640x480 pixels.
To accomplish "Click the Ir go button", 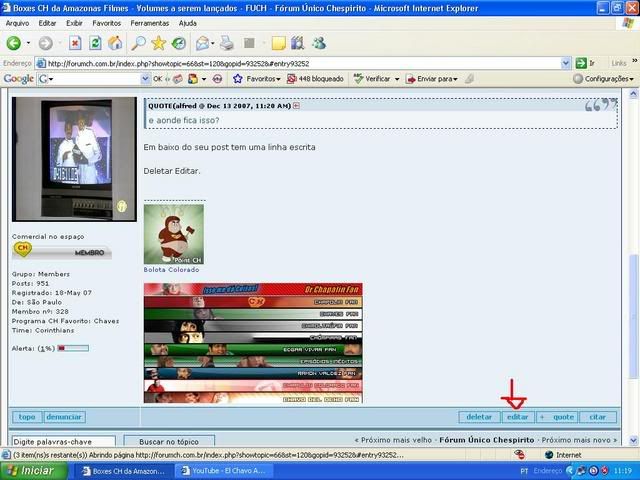I will pos(585,63).
